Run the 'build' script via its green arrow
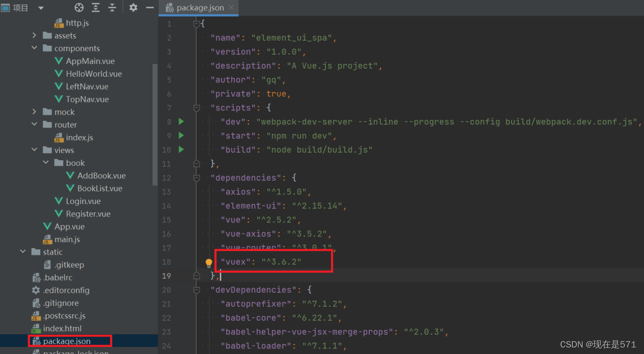 pos(181,149)
